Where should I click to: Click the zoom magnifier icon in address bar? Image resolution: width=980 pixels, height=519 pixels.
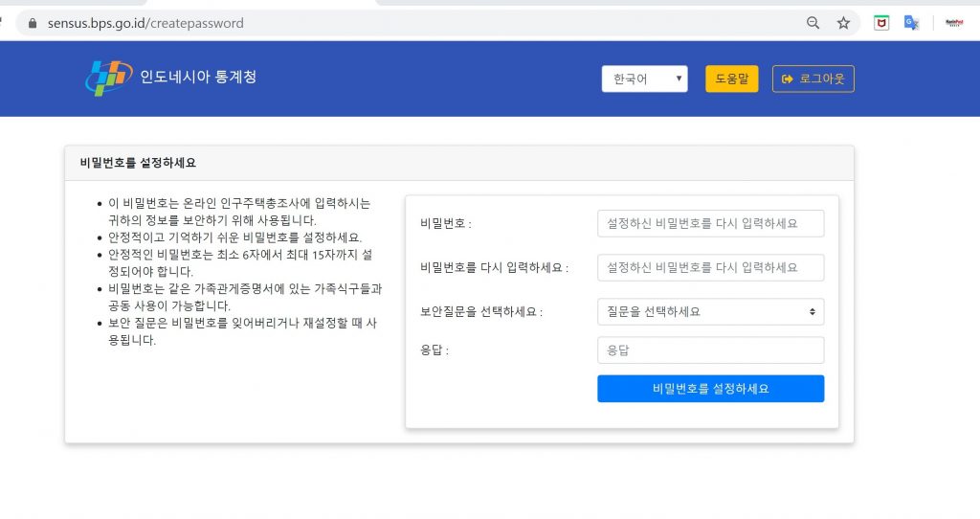[813, 23]
